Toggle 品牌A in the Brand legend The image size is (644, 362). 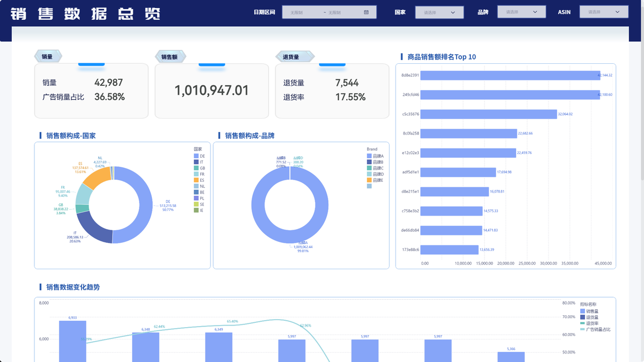[x=375, y=156]
